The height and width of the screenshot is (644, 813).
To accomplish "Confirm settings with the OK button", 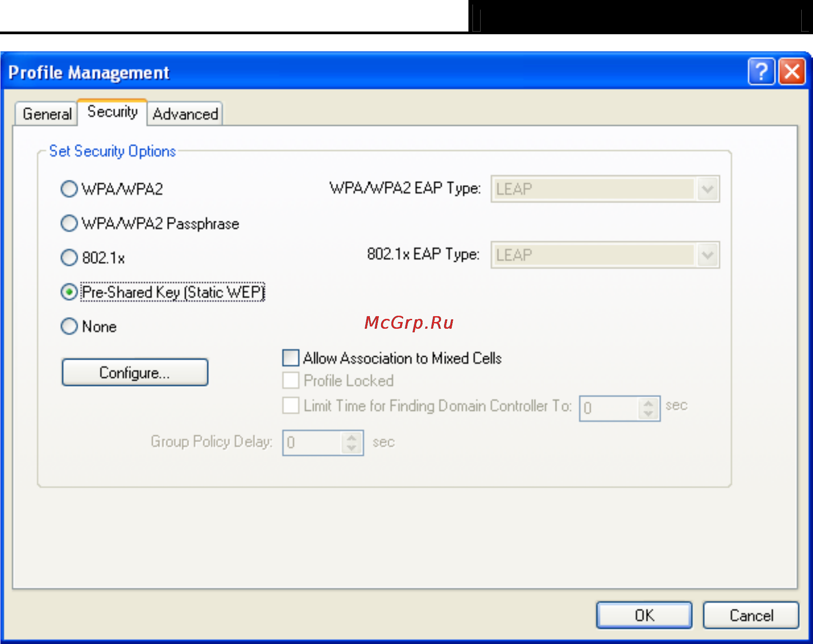I will click(x=644, y=615).
